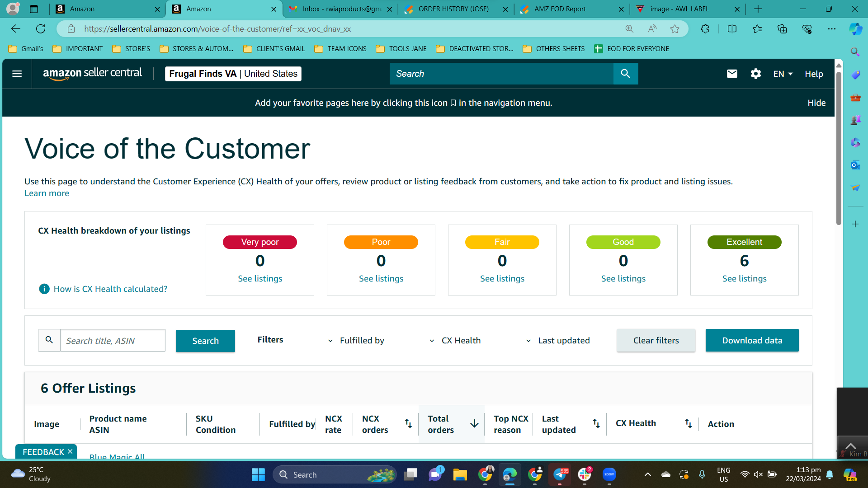
Task: Close the FEEDBACK widget
Action: click(70, 451)
